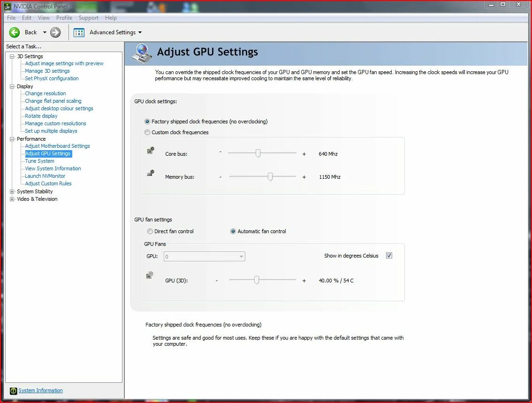This screenshot has height=403, width=532.
Task: Click the NVIDIA Control Panel title bar icon
Action: (x=8, y=6)
